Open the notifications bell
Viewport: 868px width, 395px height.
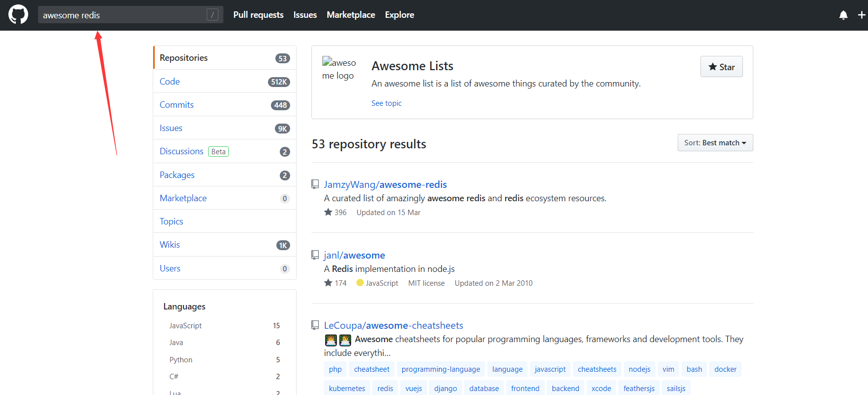[x=843, y=15]
